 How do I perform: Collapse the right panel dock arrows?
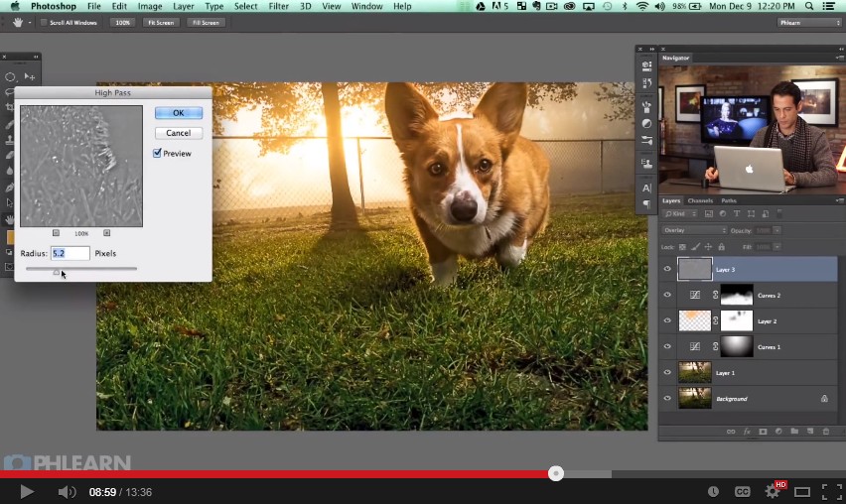tap(841, 49)
